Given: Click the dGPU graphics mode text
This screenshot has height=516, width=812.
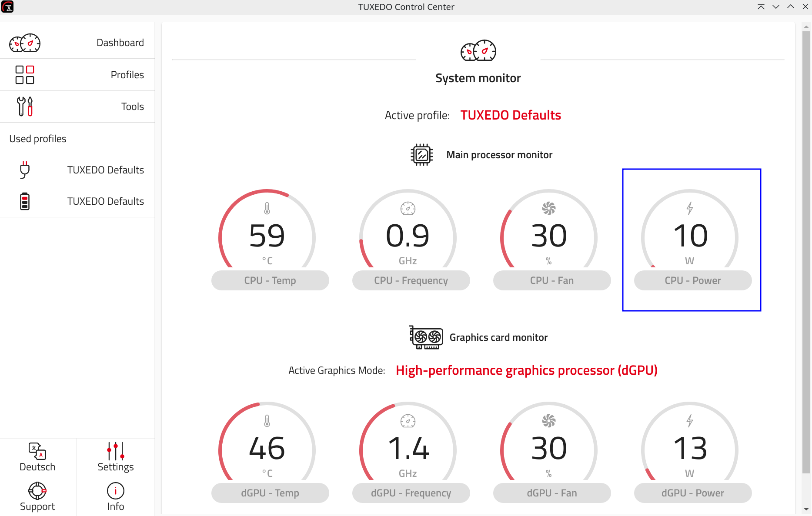Looking at the screenshot, I should click(x=527, y=370).
